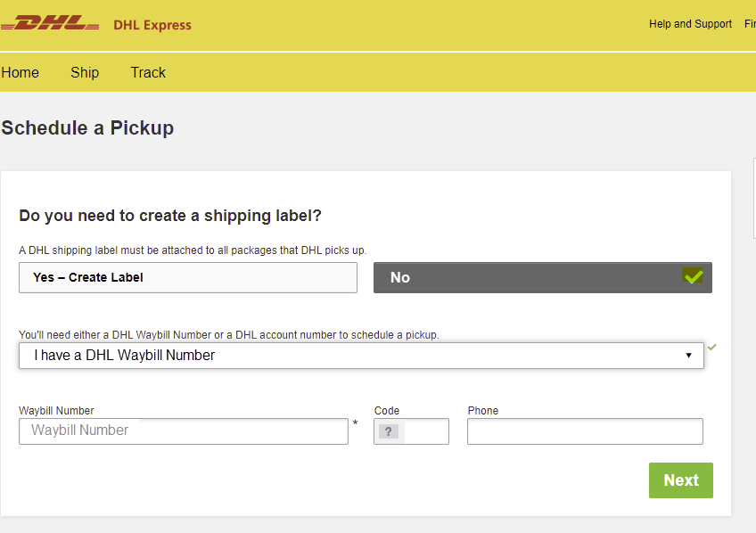
Task: Click the Code input field
Action: point(419,430)
